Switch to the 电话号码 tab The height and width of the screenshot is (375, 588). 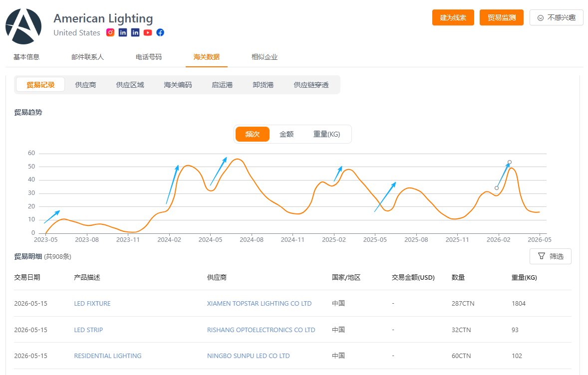coord(149,57)
